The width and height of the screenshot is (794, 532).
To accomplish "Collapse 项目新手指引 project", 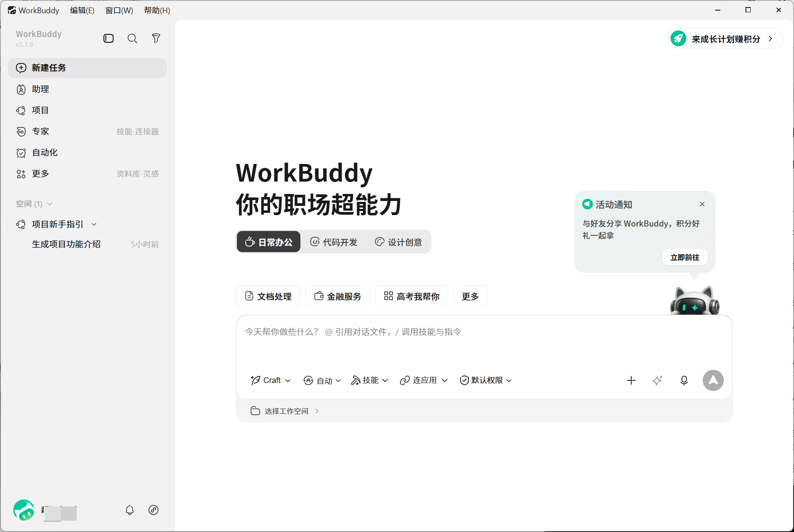I will (x=94, y=224).
